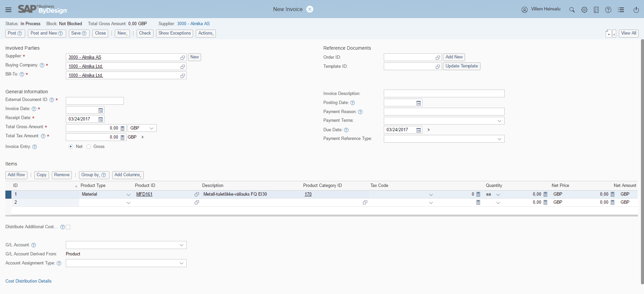644x294 pixels.
Task: Expand Tax Code dropdown in row 1
Action: pos(431,195)
